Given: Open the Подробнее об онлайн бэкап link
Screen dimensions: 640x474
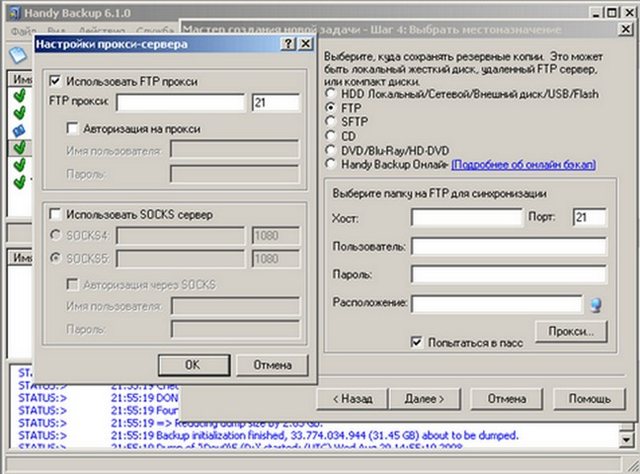Looking at the screenshot, I should pos(523,165).
